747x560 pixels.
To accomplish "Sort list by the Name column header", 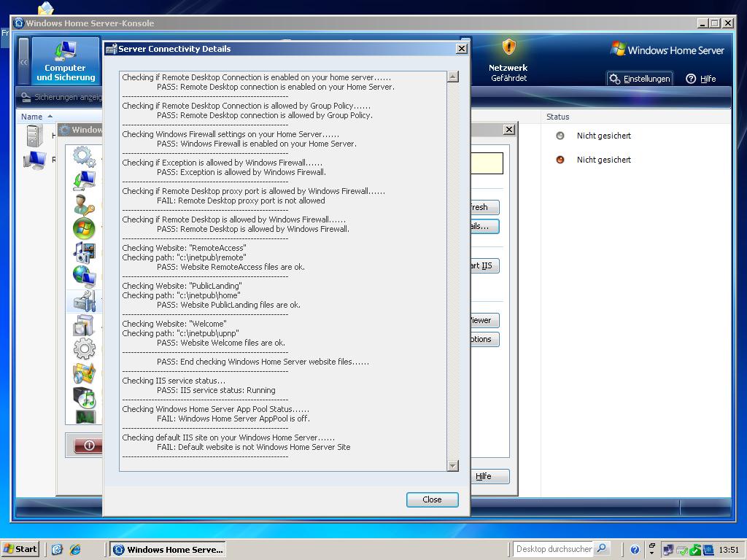I will click(36, 117).
